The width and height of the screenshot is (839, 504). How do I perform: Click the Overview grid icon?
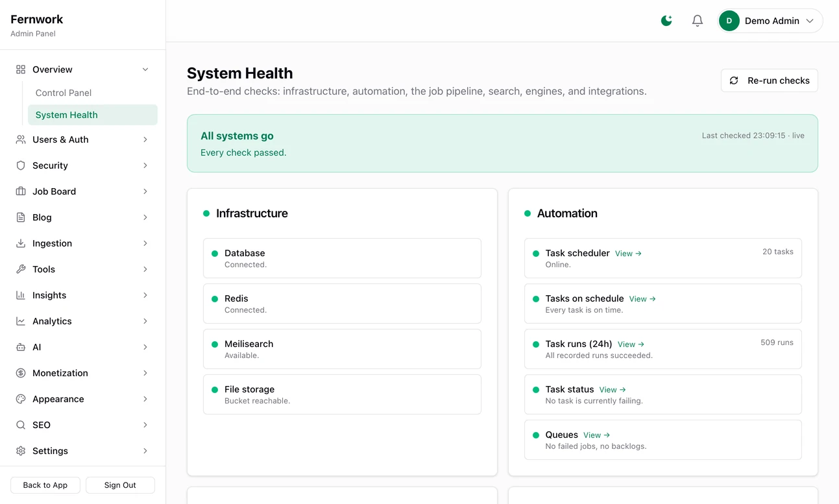pos(21,69)
